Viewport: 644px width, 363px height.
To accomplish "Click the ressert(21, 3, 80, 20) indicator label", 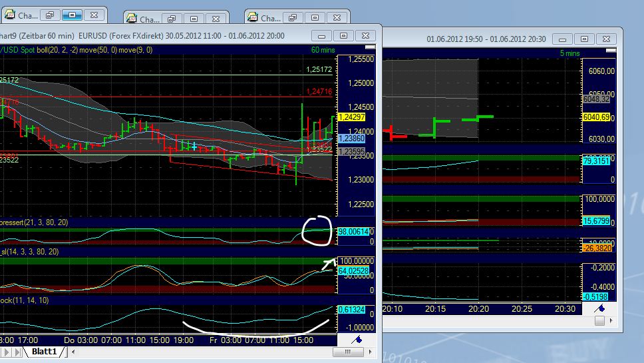I will pyautogui.click(x=34, y=222).
